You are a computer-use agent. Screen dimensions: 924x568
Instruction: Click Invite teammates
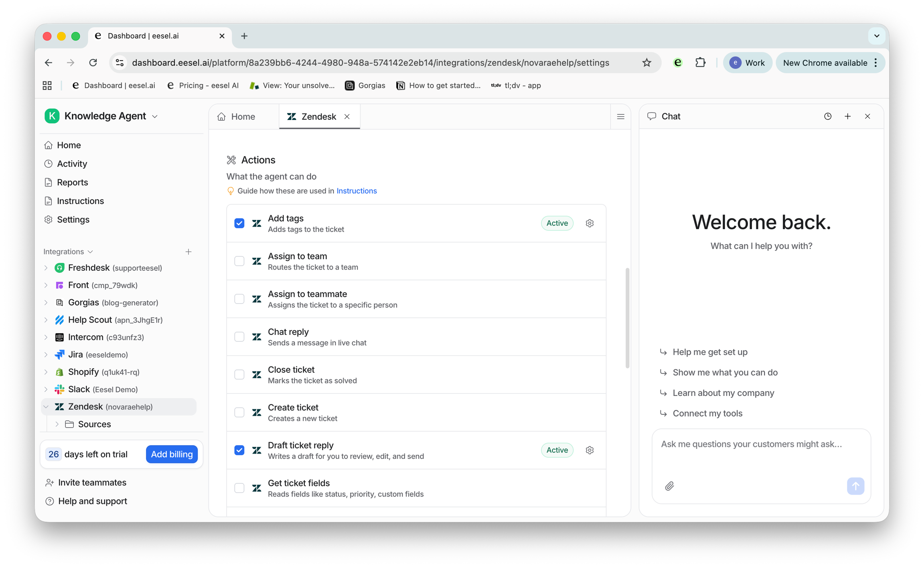pyautogui.click(x=92, y=483)
